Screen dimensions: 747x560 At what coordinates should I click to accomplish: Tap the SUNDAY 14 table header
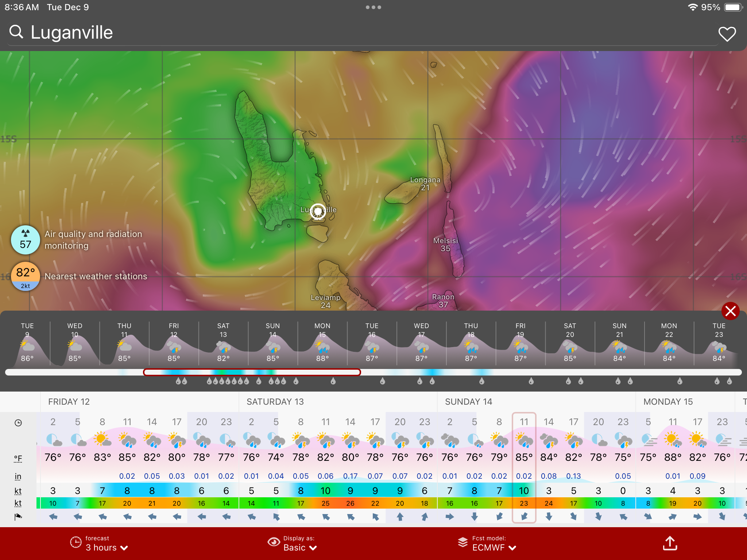tap(468, 402)
